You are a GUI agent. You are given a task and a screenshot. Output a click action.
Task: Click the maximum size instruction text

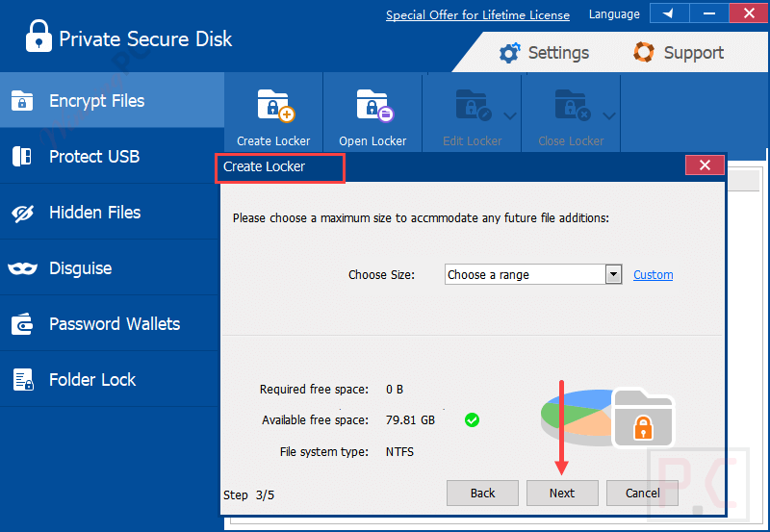pos(421,218)
